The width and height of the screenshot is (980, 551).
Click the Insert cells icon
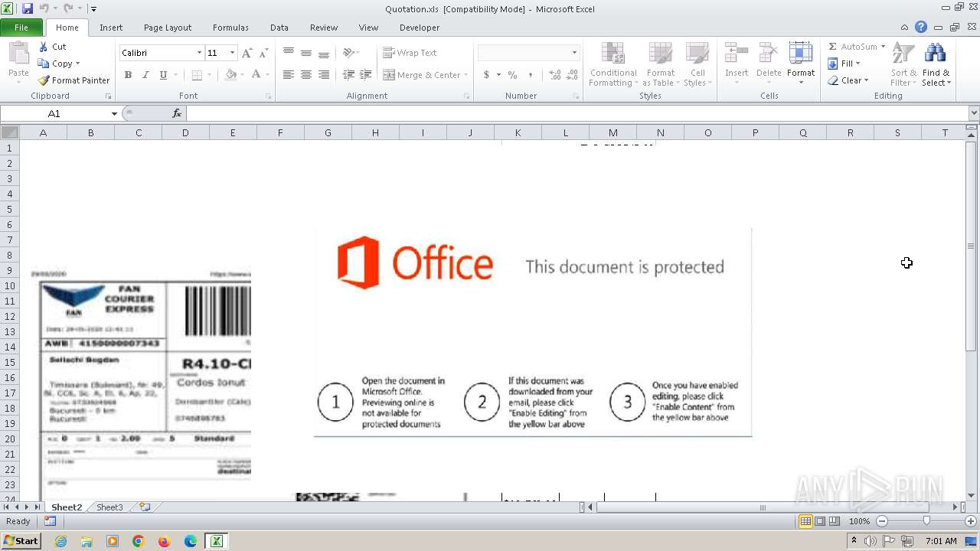737,54
